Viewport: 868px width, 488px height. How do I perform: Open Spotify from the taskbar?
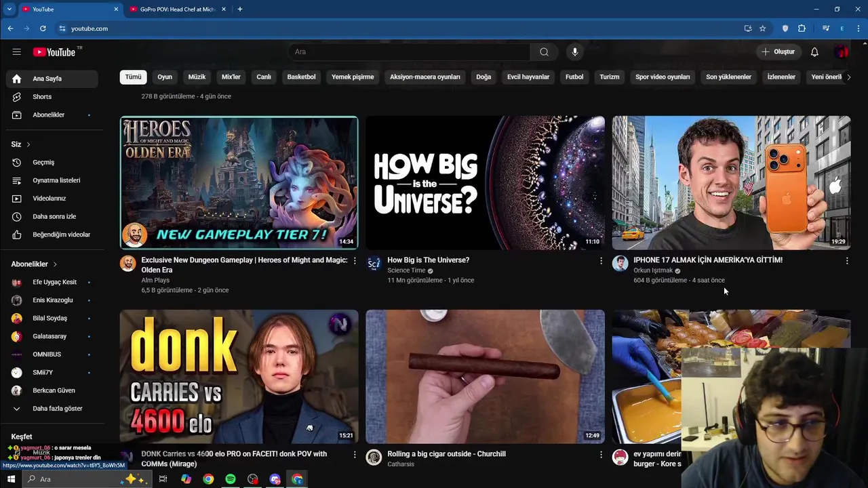[231, 479]
